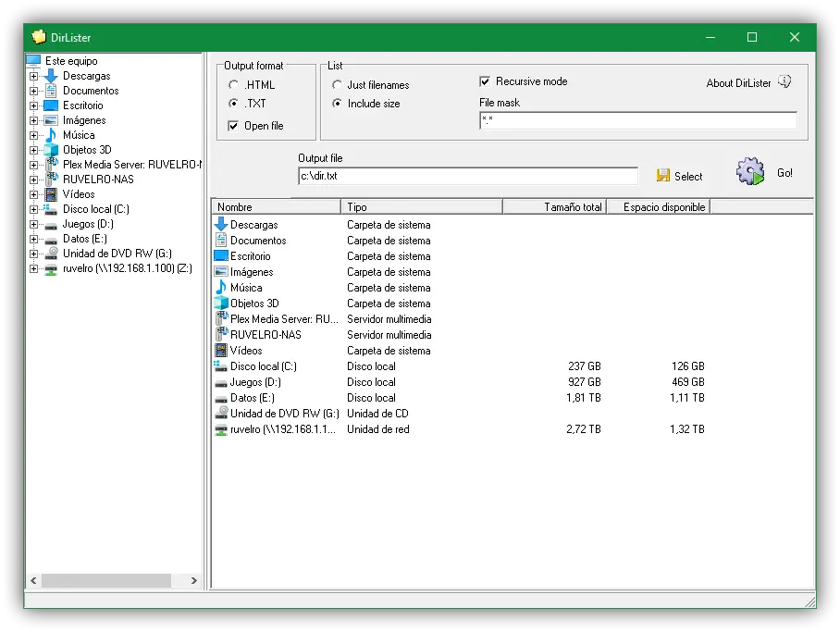Click Escritorio desktop icon in the list
This screenshot has width=840, height=632.
coord(221,255)
